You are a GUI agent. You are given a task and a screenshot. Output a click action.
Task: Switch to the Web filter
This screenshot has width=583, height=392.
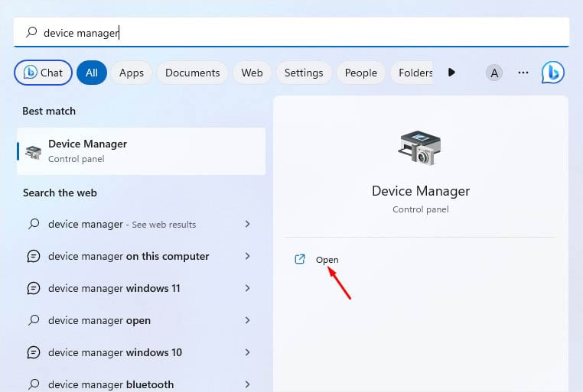(x=252, y=73)
